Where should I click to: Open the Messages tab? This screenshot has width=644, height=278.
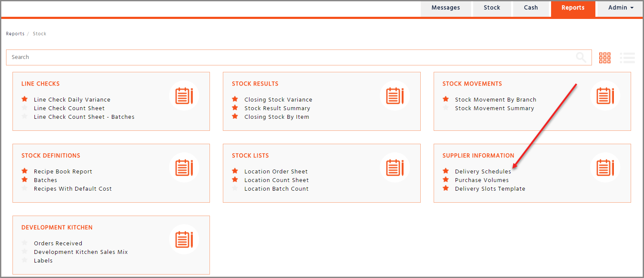tap(446, 8)
